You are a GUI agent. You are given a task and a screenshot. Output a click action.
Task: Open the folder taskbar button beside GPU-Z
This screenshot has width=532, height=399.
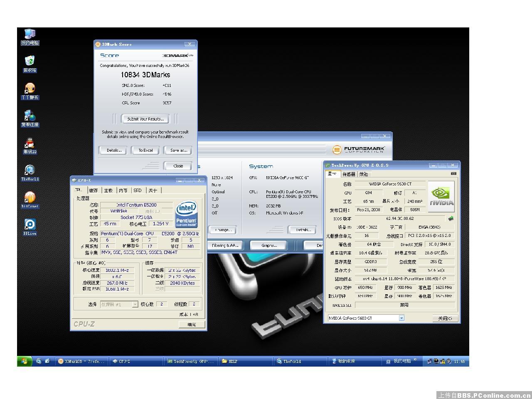[245, 361]
